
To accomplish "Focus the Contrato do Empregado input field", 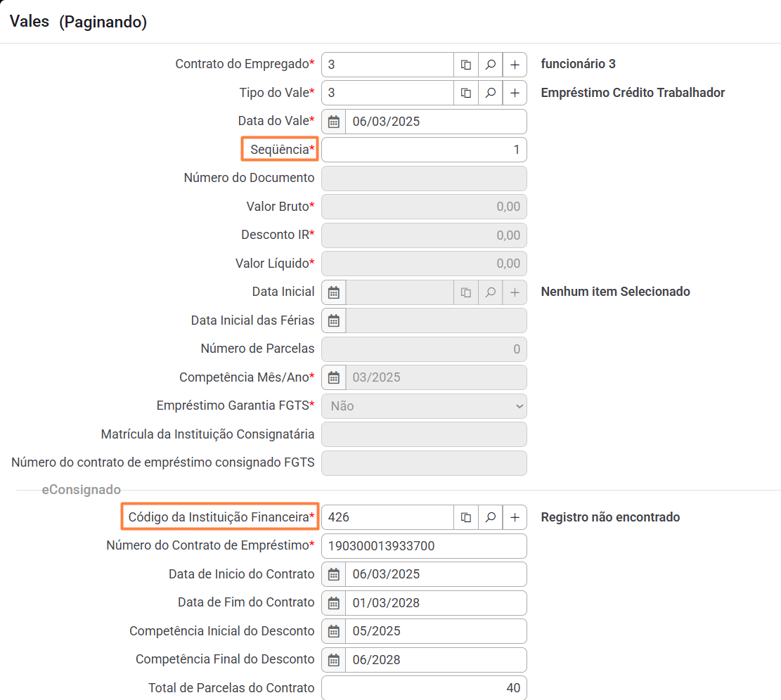I will tap(387, 65).
